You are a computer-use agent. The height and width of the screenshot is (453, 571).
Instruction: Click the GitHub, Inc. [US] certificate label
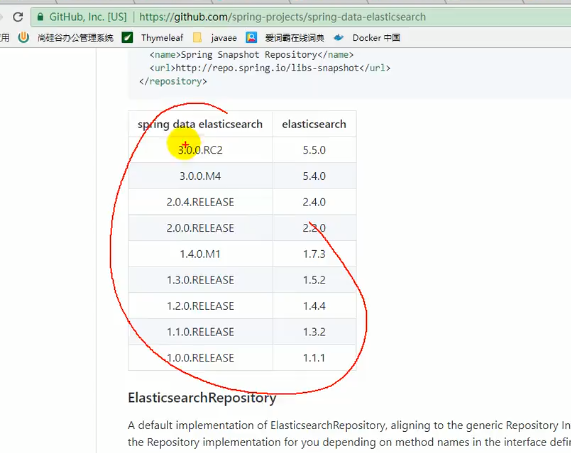click(x=88, y=17)
